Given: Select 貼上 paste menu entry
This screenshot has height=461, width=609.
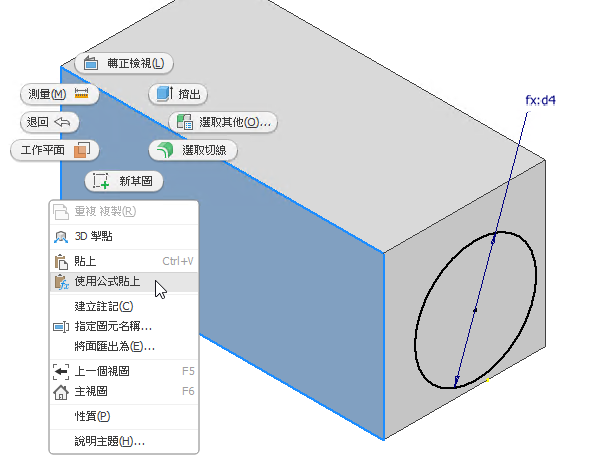Looking at the screenshot, I should [x=124, y=261].
